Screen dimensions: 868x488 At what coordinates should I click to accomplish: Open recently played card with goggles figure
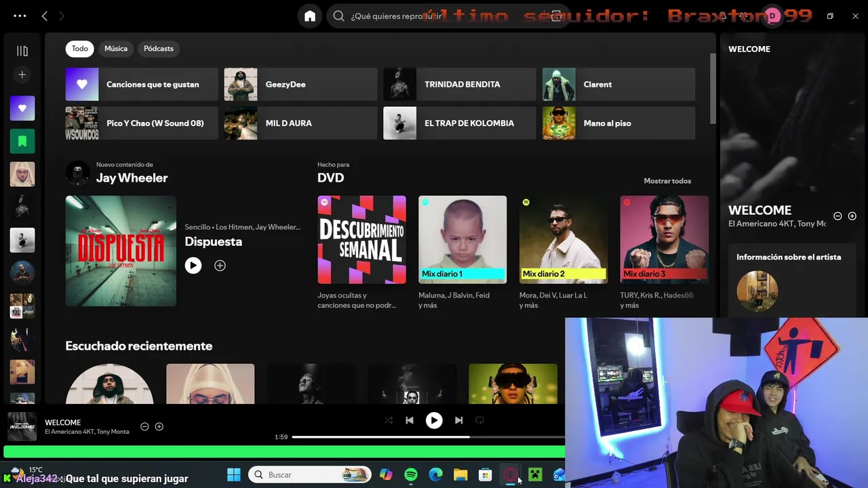point(513,384)
